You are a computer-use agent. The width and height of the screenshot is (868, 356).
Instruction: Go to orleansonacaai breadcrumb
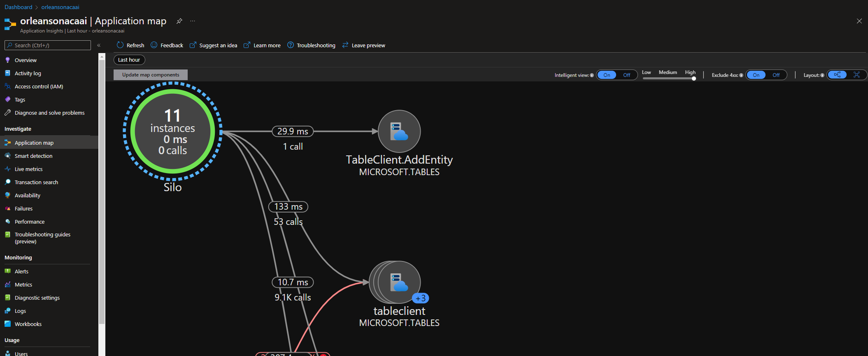point(60,7)
